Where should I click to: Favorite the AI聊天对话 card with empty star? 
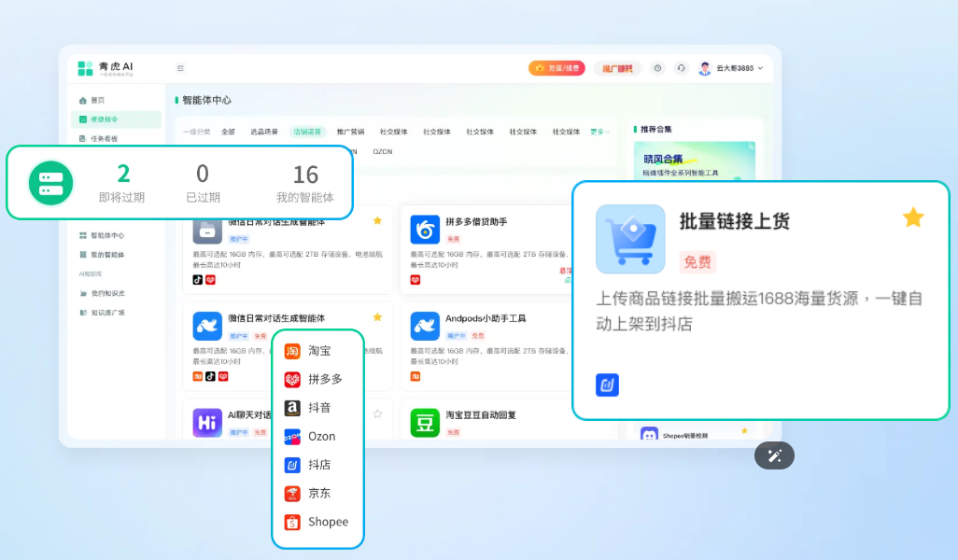tap(377, 413)
